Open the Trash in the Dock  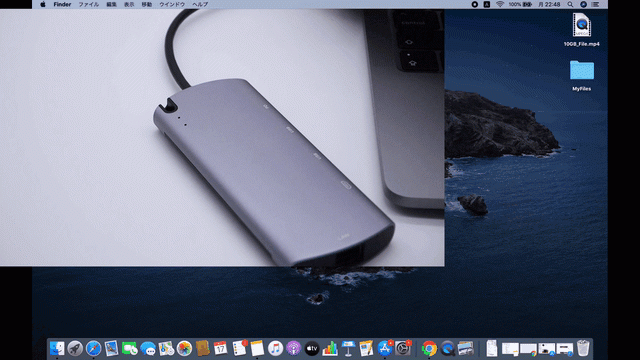583,349
